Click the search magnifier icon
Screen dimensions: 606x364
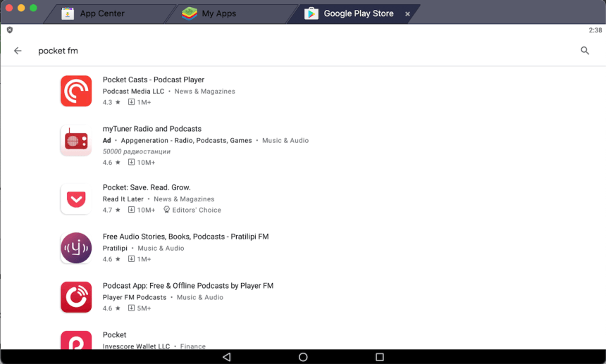[x=585, y=51]
